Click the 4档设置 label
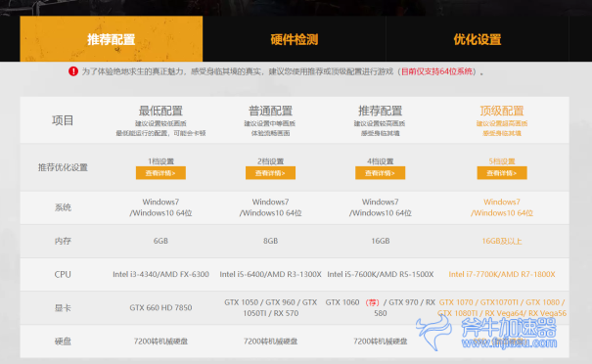The height and width of the screenshot is (364, 592). pyautogui.click(x=381, y=161)
